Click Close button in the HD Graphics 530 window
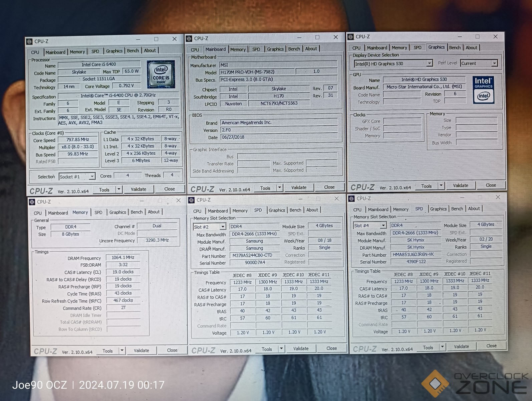This screenshot has height=401, width=532. [491, 185]
